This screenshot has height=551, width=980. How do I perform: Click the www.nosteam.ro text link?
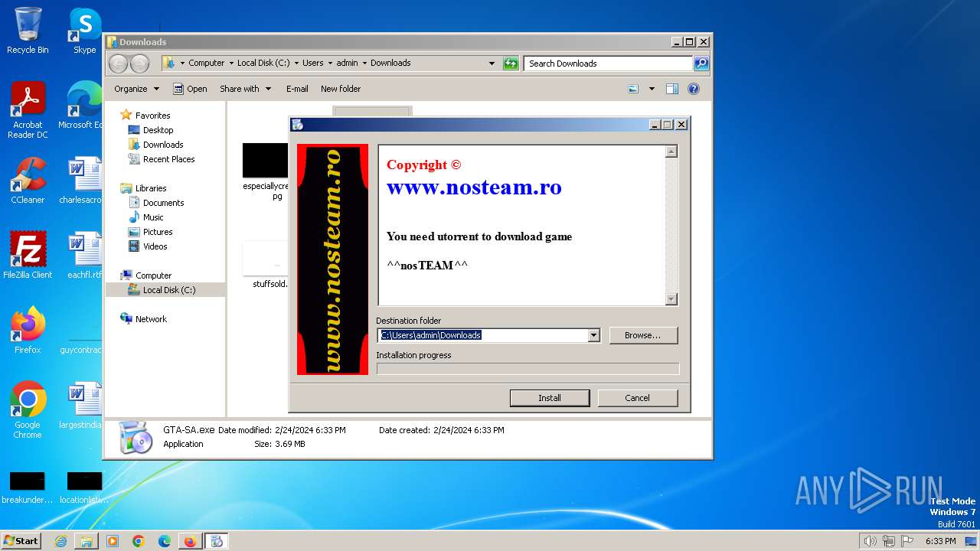pos(474,187)
